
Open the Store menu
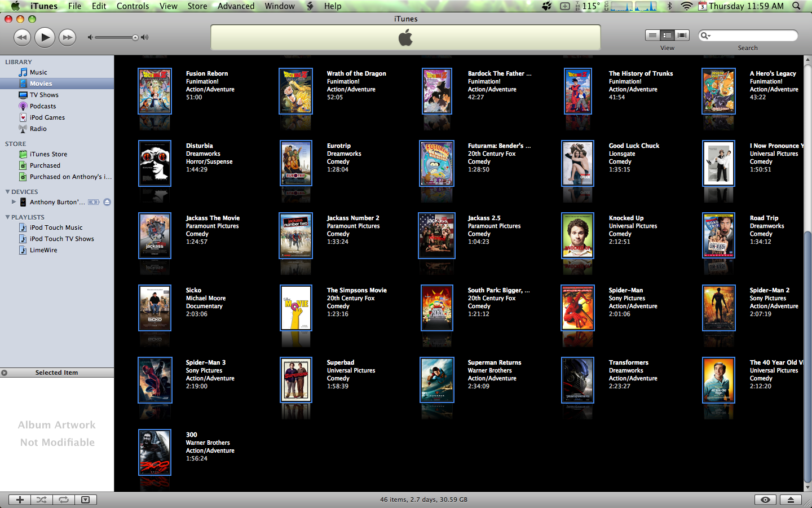click(x=197, y=6)
